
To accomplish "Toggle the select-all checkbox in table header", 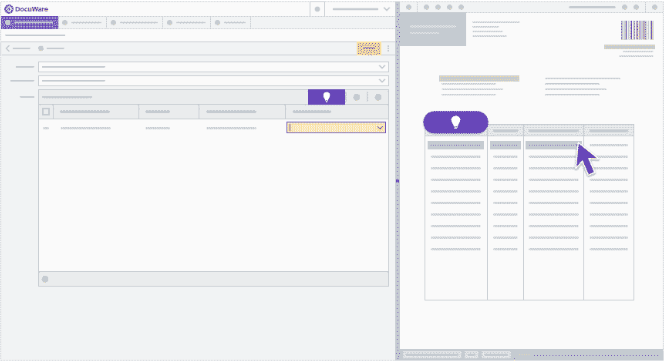I will pos(46,112).
